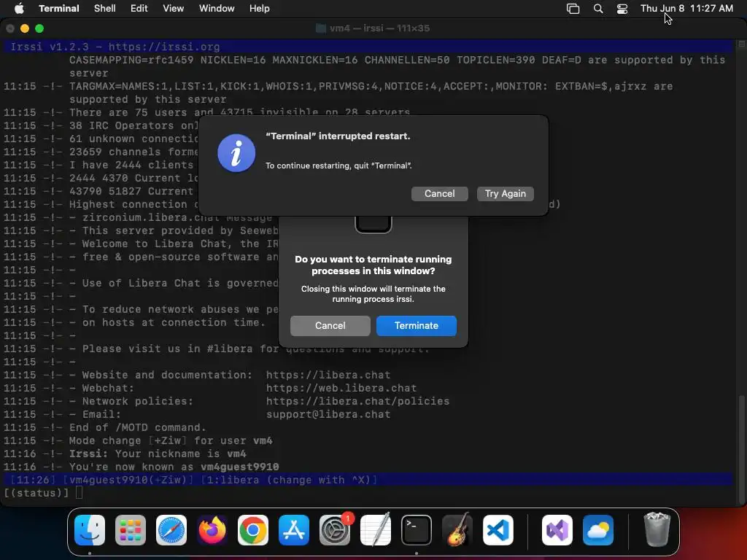Launch Firefox from the Dock
747x560 pixels.
[x=212, y=530]
